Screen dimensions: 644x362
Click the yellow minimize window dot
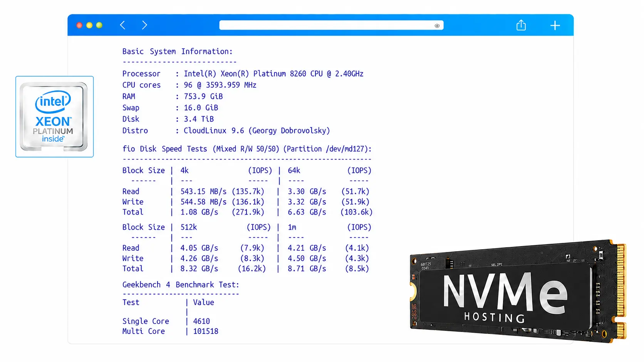(89, 25)
